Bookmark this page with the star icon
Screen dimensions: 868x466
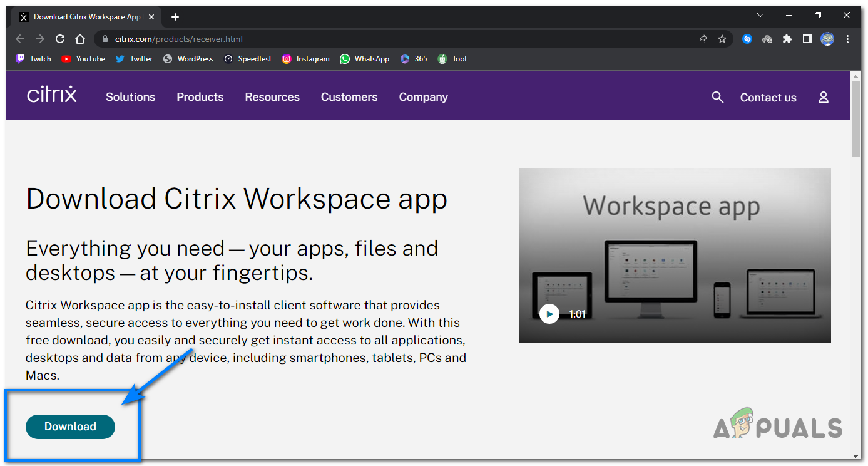pyautogui.click(x=722, y=39)
